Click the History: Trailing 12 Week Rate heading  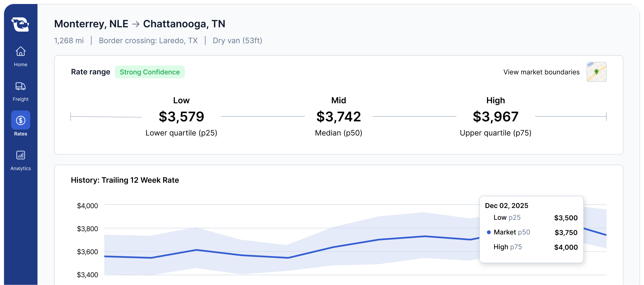pyautogui.click(x=125, y=180)
